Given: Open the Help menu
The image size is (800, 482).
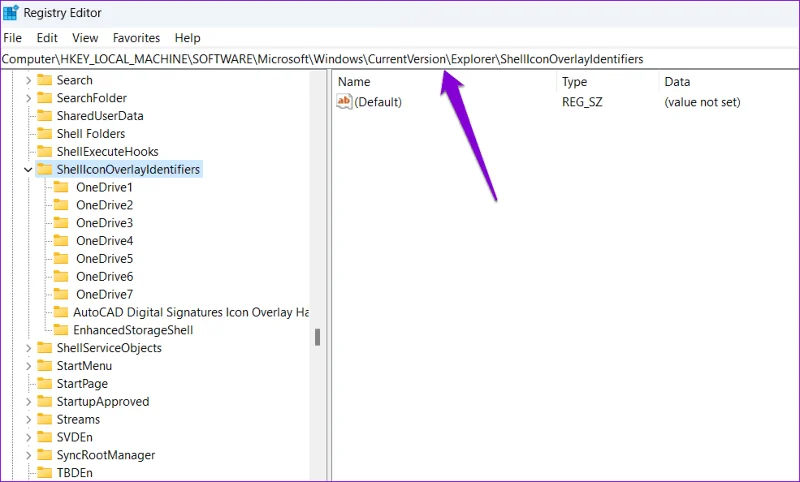Looking at the screenshot, I should tap(187, 38).
